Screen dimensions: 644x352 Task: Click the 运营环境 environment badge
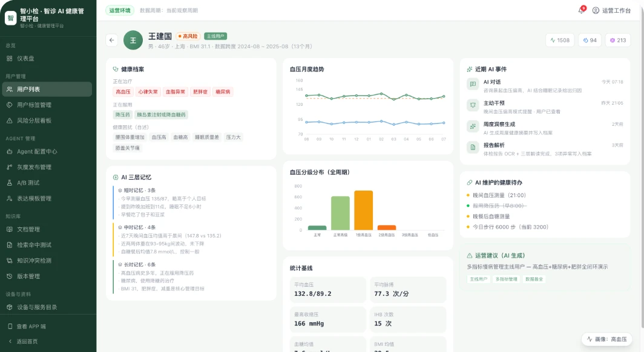pyautogui.click(x=119, y=10)
